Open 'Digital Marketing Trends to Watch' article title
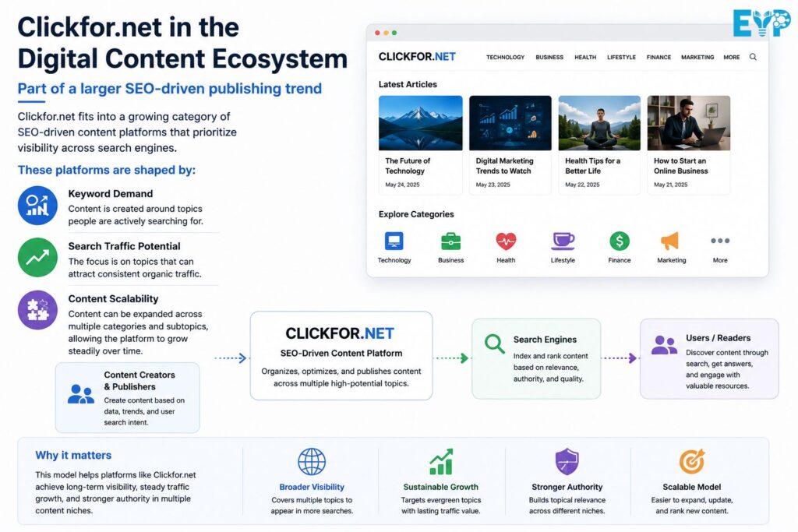This screenshot has height=532, width=798. 504,166
